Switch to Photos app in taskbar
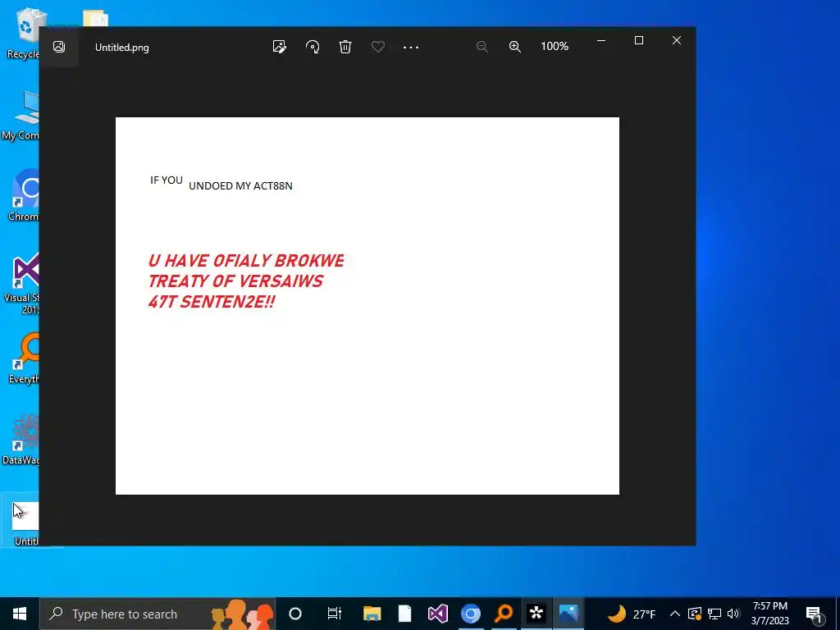The width and height of the screenshot is (840, 630). (x=569, y=614)
